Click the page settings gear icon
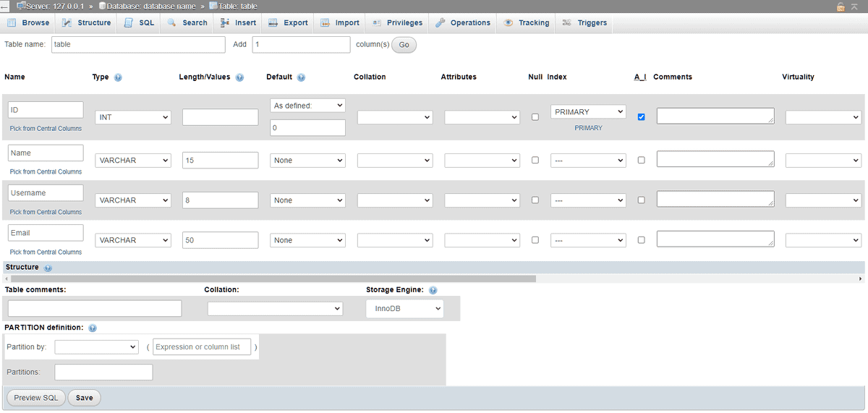 [x=856, y=7]
